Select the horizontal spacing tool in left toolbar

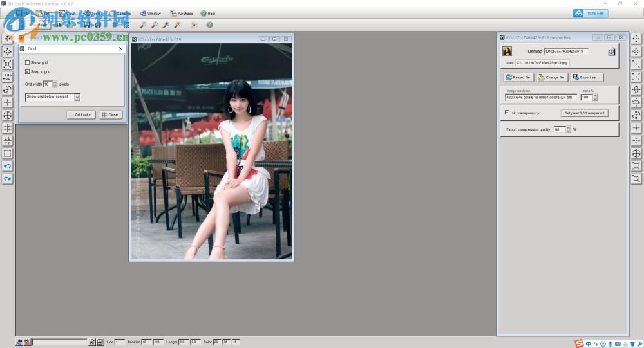point(7,128)
